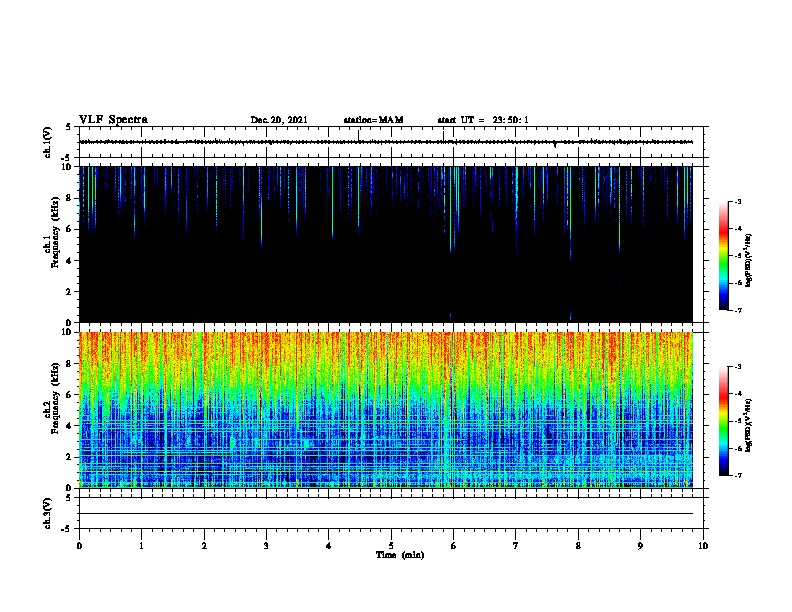Image resolution: width=792 pixels, height=612 pixels.
Task: Click the time axis tick label '3'
Action: click(266, 546)
